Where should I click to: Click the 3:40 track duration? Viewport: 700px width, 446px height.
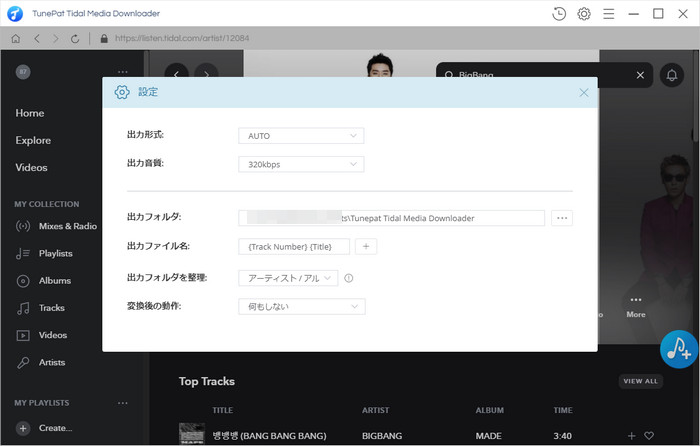click(562, 436)
